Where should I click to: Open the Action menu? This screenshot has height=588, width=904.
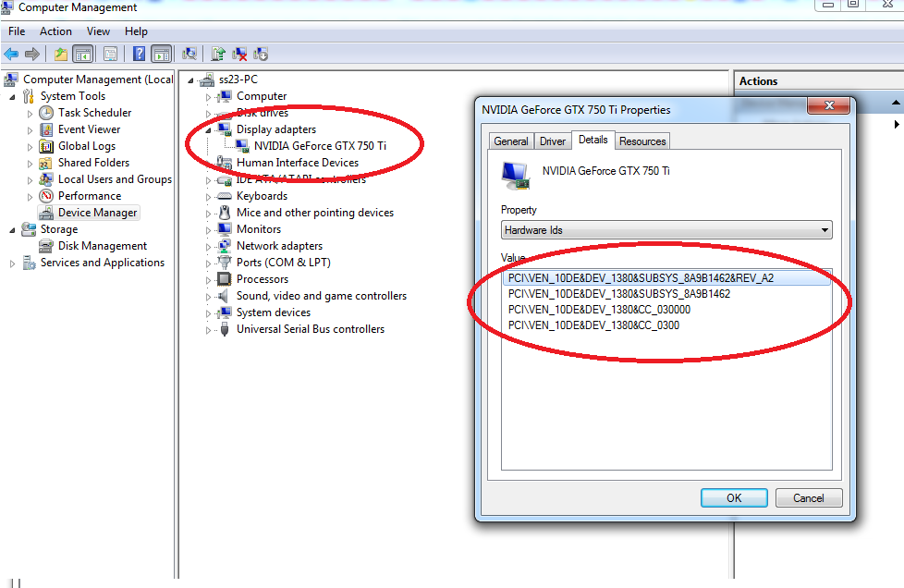click(56, 31)
